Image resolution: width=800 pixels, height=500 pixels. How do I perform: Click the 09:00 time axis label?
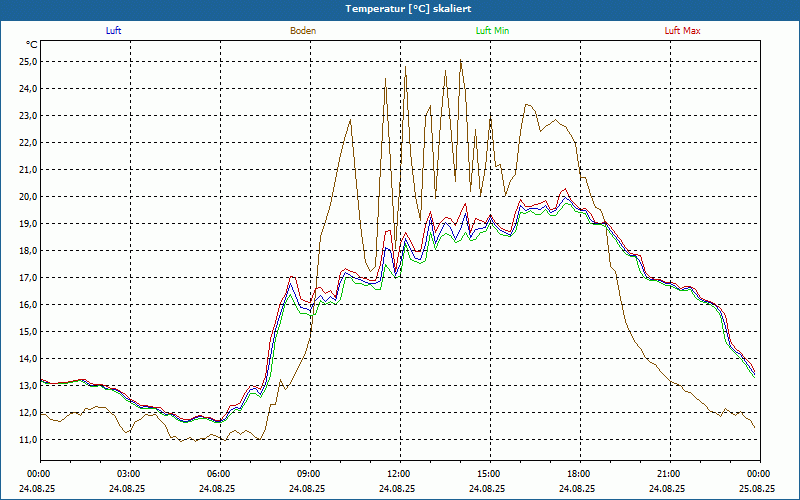pyautogui.click(x=309, y=473)
